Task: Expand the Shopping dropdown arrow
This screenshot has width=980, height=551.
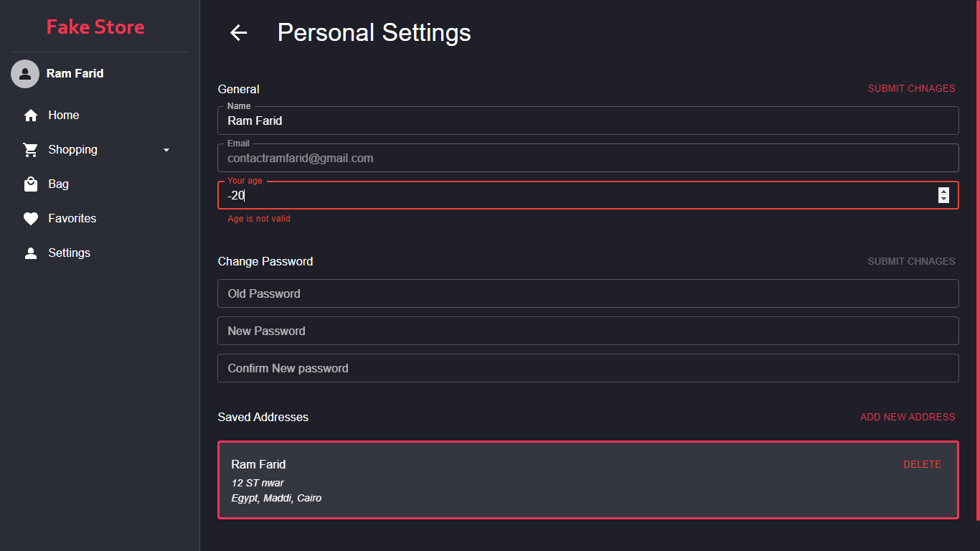Action: point(166,150)
